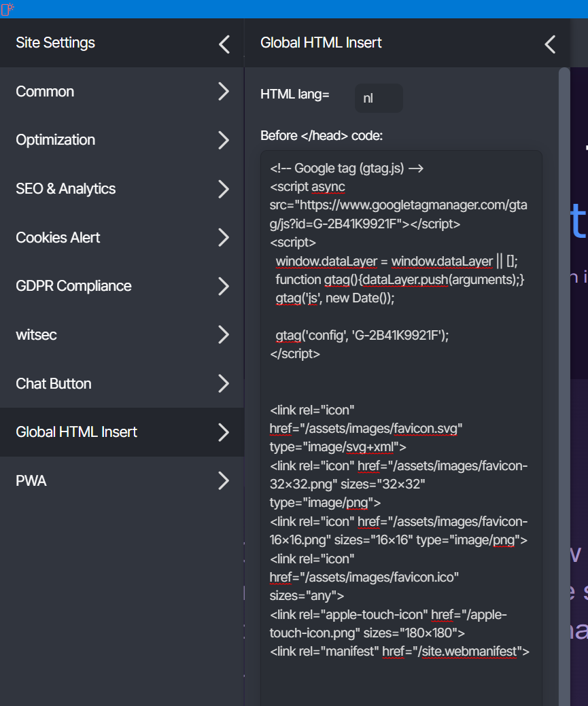Expand the Common settings chevron
The image size is (588, 706).
point(224,92)
